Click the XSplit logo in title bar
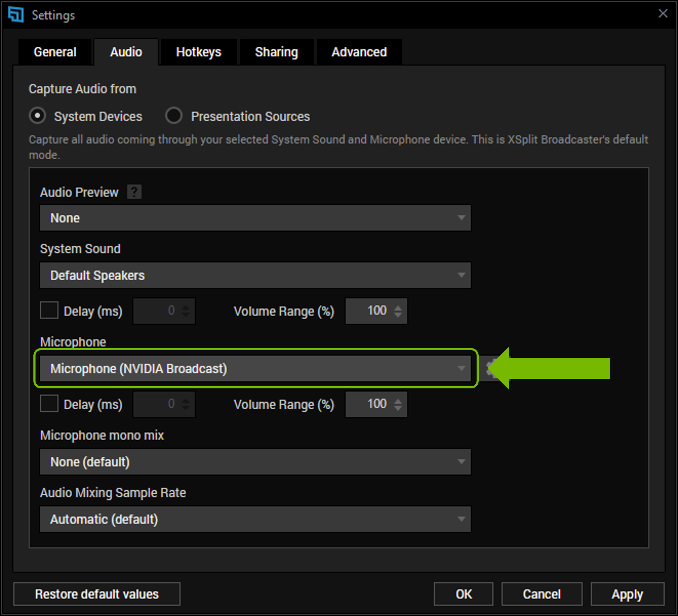The image size is (678, 616). 16,14
